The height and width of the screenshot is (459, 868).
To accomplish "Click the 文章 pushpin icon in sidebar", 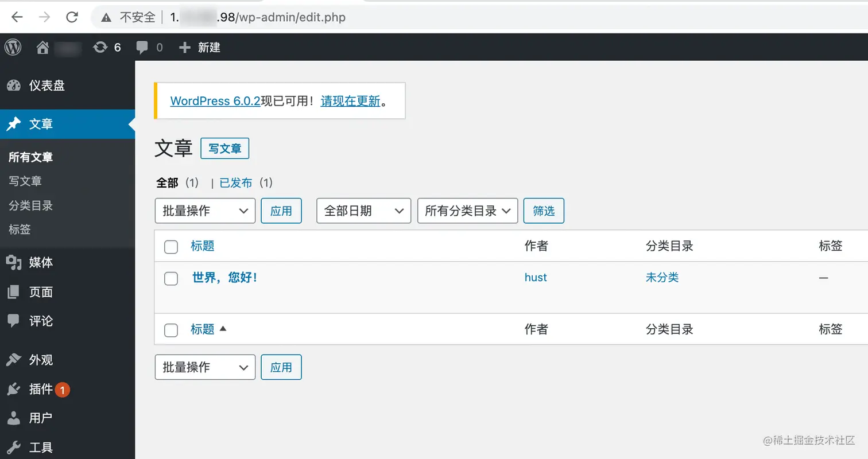I will coord(14,124).
